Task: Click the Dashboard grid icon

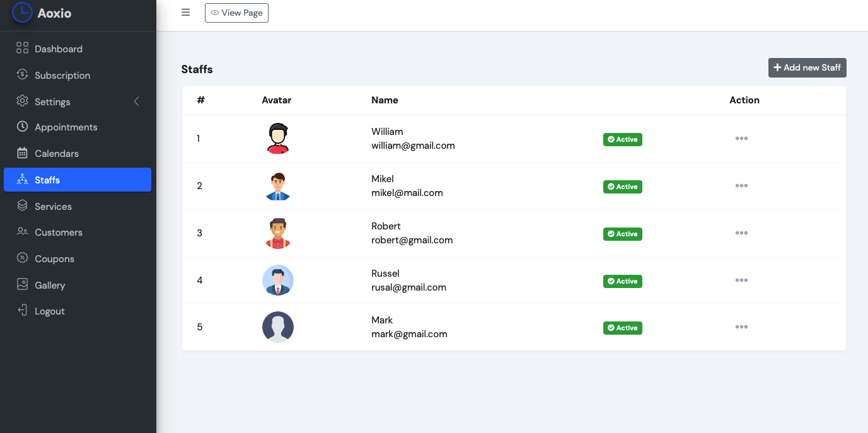Action: point(22,49)
